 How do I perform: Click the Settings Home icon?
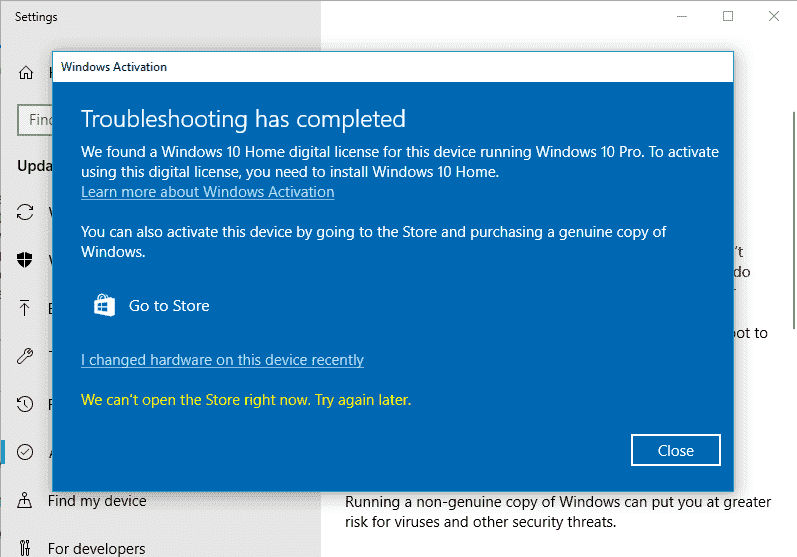point(25,73)
